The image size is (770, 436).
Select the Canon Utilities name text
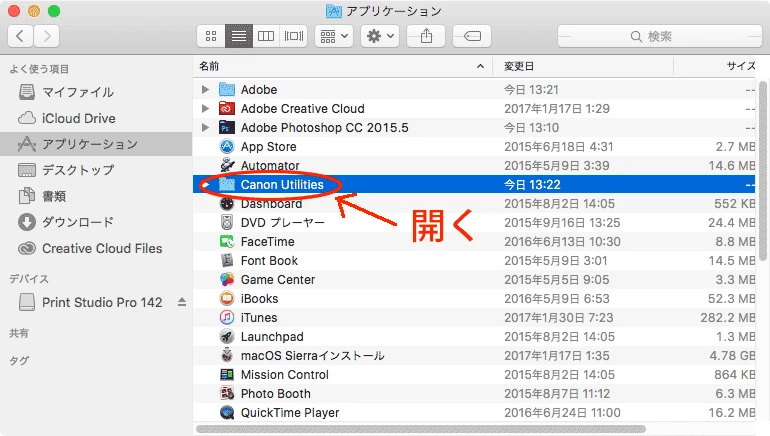coord(282,185)
